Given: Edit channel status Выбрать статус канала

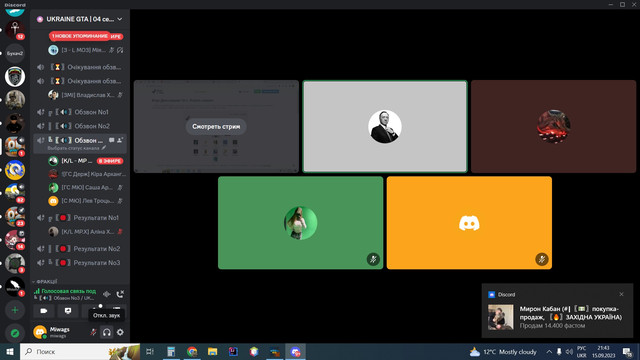Looking at the screenshot, I should point(77,148).
